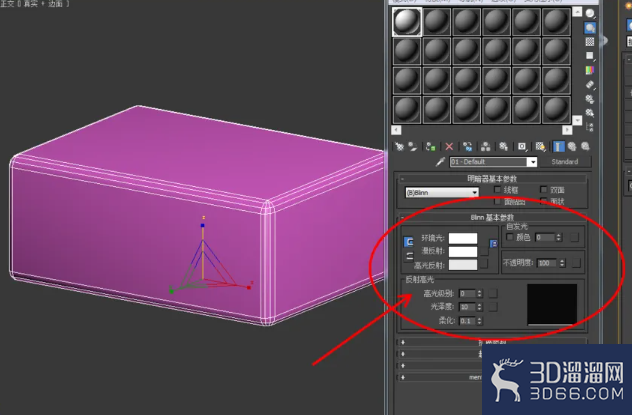Toggle the diffuse-specular color lock button

tap(409, 256)
